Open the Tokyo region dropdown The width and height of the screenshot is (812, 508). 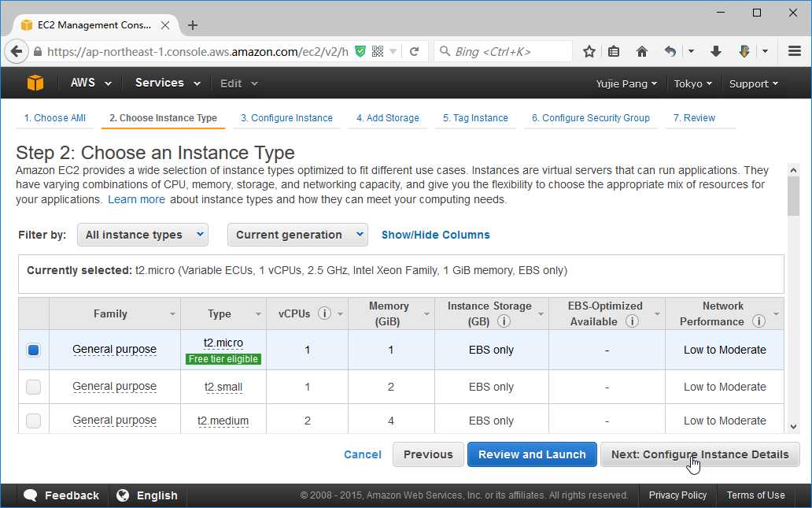(693, 83)
